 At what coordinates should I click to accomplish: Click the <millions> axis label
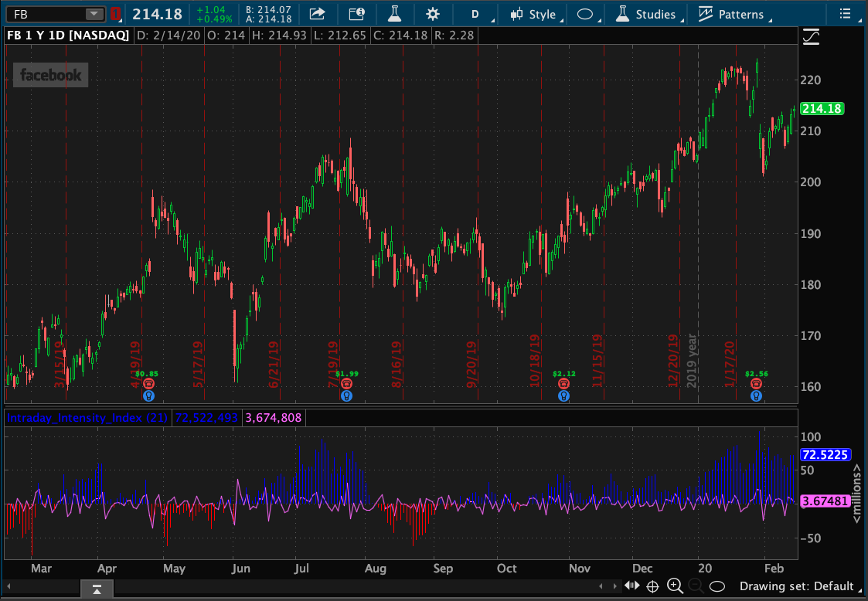(x=856, y=493)
